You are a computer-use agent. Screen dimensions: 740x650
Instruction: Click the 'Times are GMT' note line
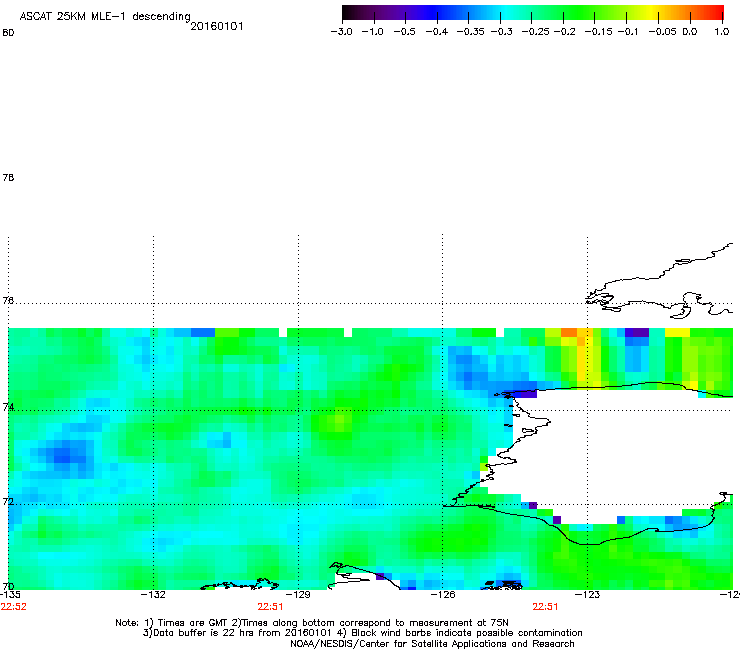pyautogui.click(x=312, y=623)
